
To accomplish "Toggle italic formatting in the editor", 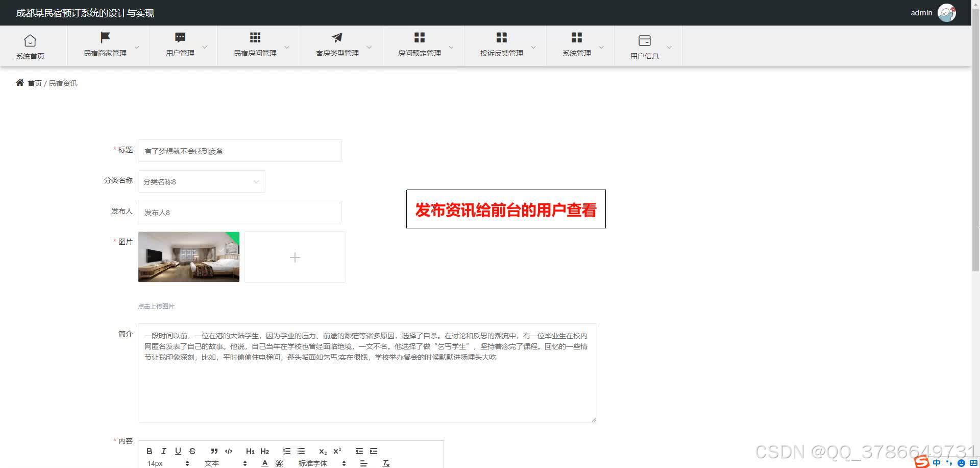I will (163, 451).
